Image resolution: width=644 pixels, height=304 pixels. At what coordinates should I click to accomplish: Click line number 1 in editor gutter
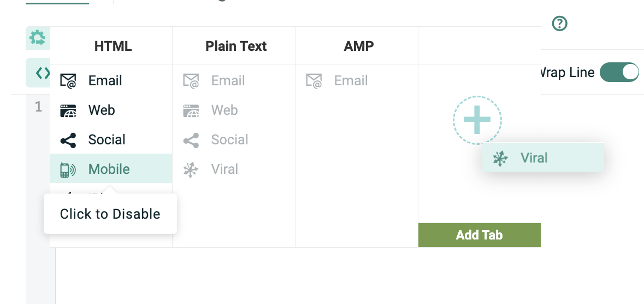(38, 107)
